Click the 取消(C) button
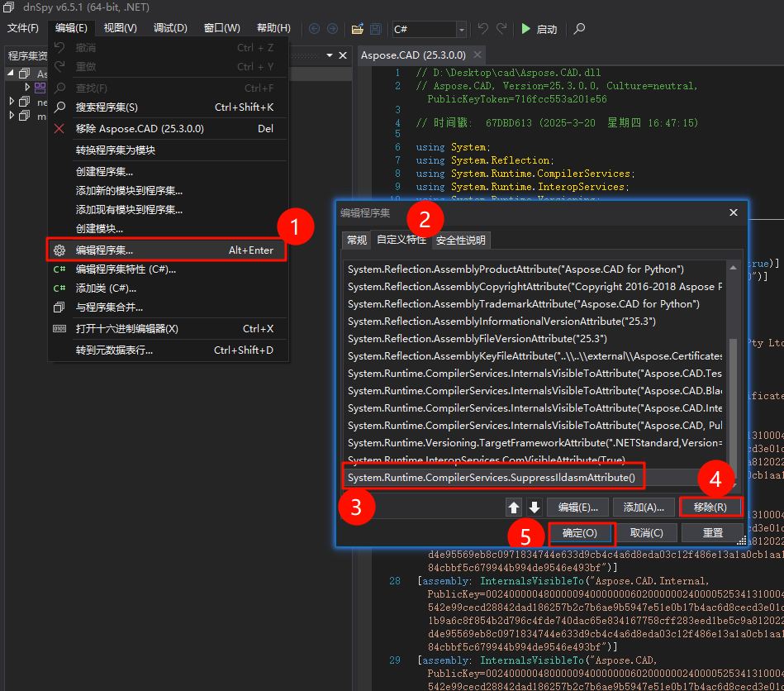 click(647, 533)
